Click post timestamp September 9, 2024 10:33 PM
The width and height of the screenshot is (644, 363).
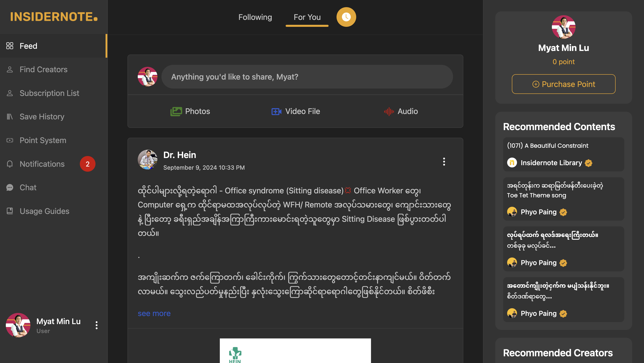204,168
